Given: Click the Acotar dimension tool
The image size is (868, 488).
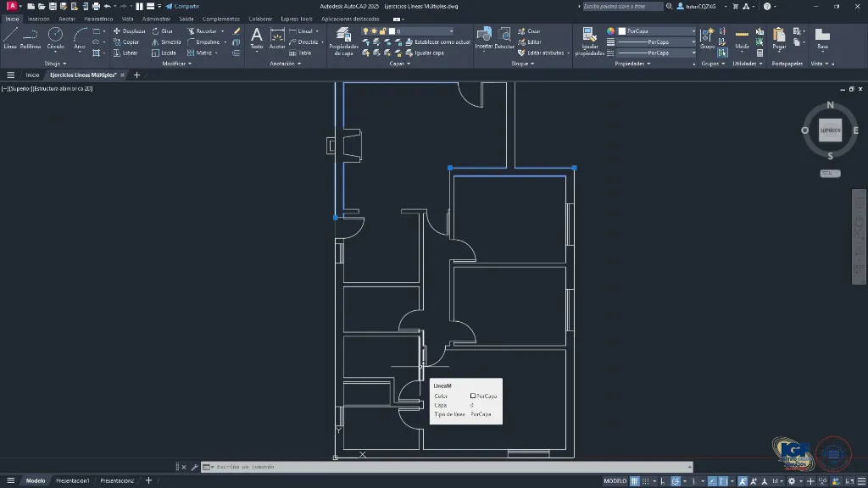Looking at the screenshot, I should pyautogui.click(x=277, y=38).
